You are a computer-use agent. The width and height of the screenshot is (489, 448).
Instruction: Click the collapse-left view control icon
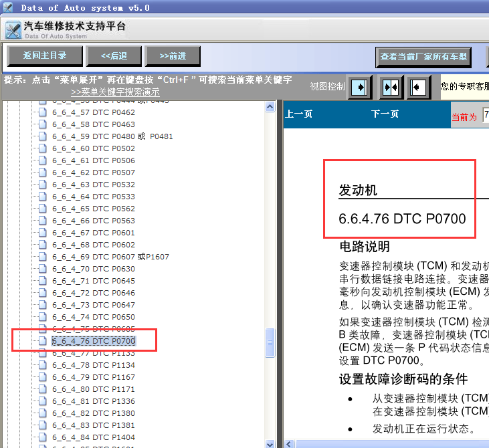click(x=418, y=87)
